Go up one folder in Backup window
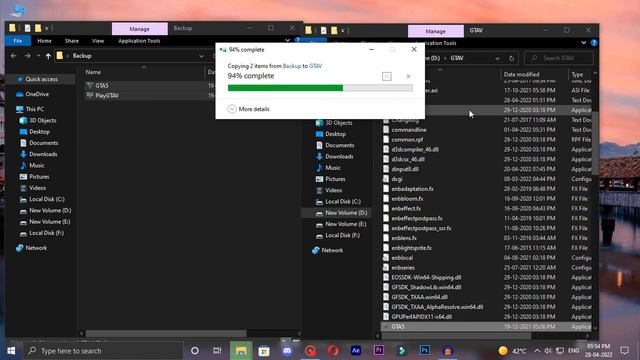 coord(48,56)
